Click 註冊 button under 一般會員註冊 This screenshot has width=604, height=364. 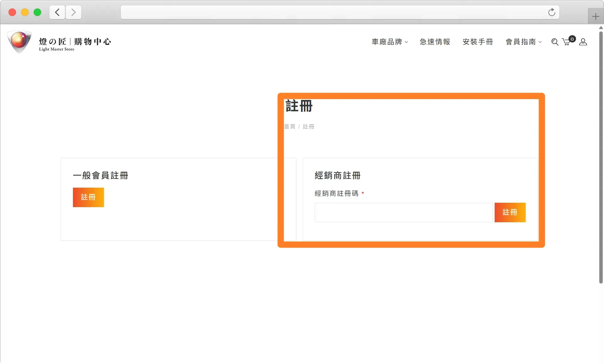88,197
